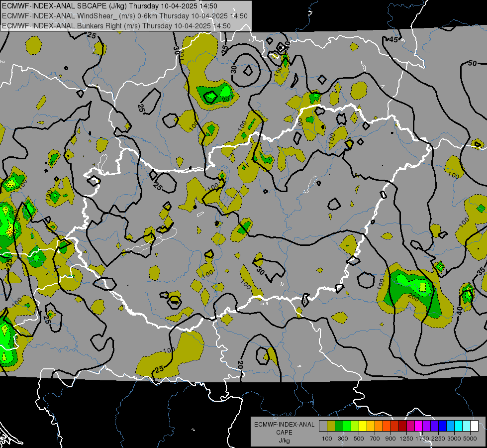Select the purple swatch after 1750
The height and width of the screenshot is (448, 487).
pos(427,426)
